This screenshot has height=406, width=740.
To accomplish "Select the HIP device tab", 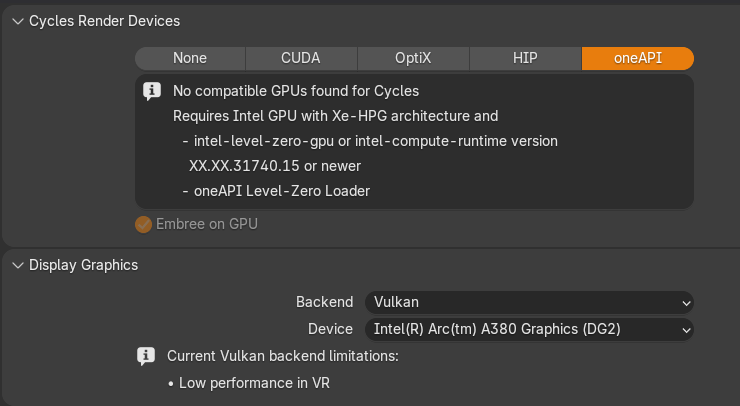I will click(x=525, y=58).
